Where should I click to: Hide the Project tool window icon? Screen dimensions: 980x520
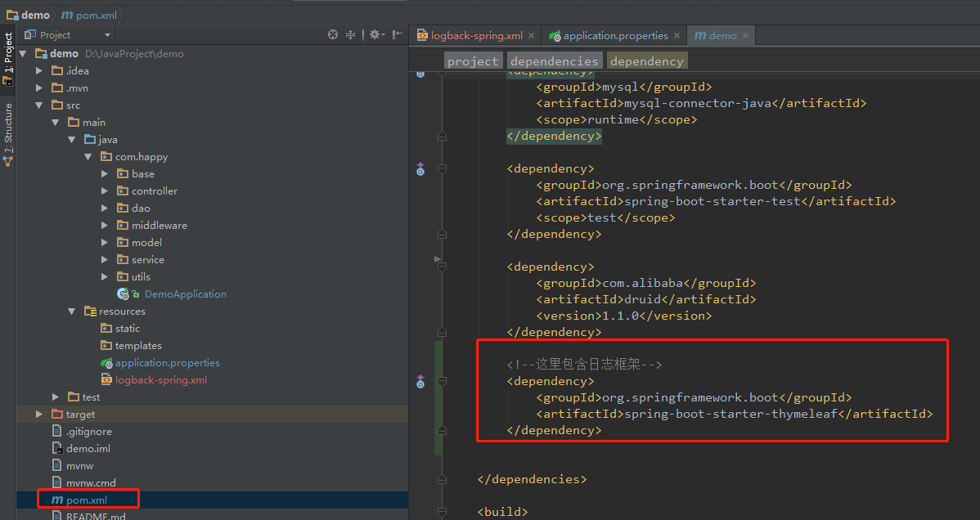[x=397, y=35]
